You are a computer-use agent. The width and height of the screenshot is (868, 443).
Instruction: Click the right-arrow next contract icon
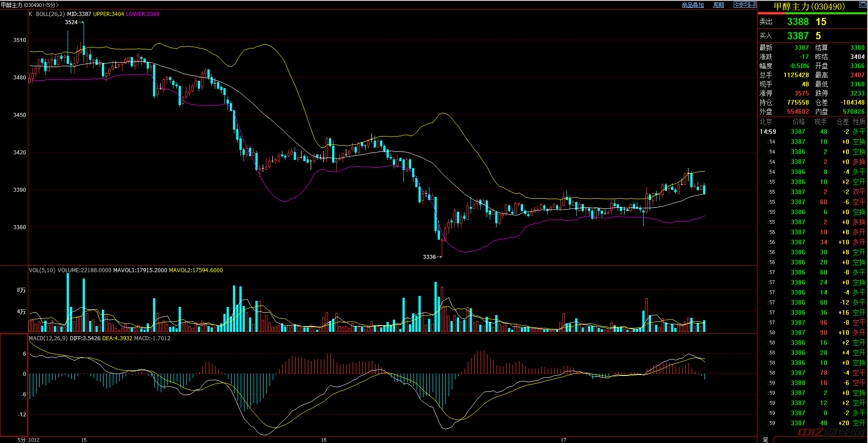(x=745, y=5)
